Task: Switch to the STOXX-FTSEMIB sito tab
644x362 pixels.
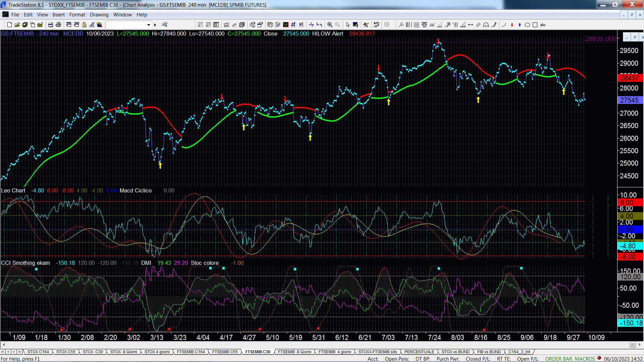Action: tap(377, 352)
